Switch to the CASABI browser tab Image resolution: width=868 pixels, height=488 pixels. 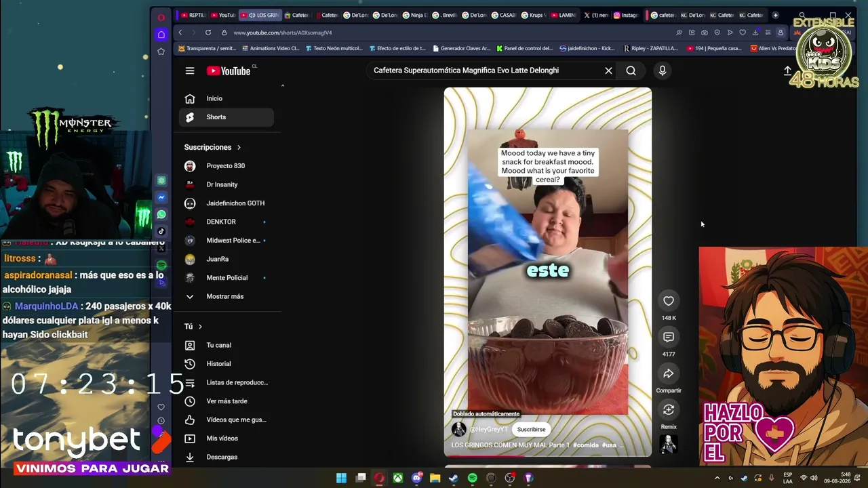pyautogui.click(x=503, y=15)
